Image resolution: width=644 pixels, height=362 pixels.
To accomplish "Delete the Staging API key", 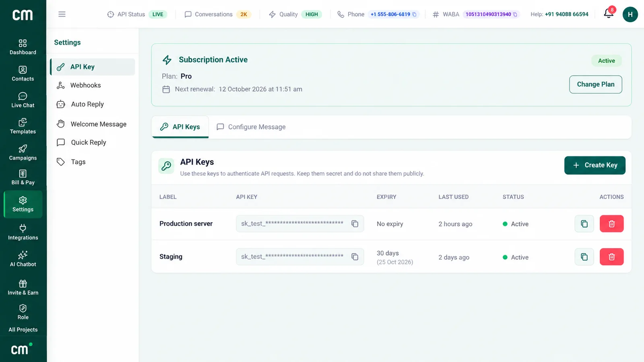I will pyautogui.click(x=611, y=257).
